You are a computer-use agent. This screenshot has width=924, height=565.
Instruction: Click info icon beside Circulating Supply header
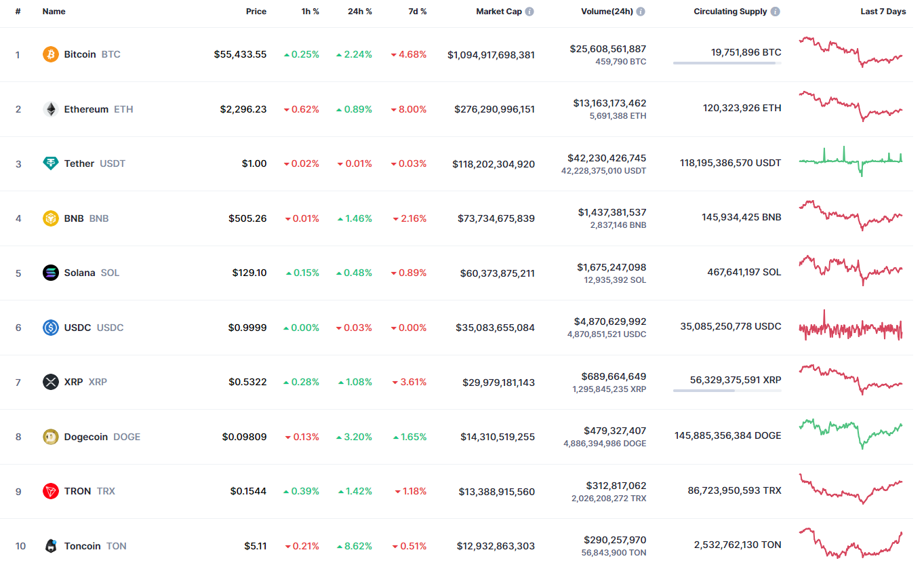[x=776, y=12]
